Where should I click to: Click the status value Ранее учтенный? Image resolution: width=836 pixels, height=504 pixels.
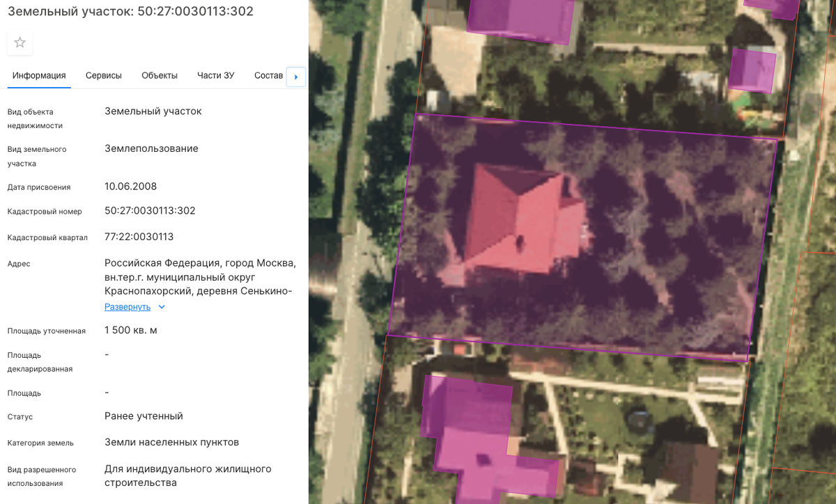click(x=144, y=416)
